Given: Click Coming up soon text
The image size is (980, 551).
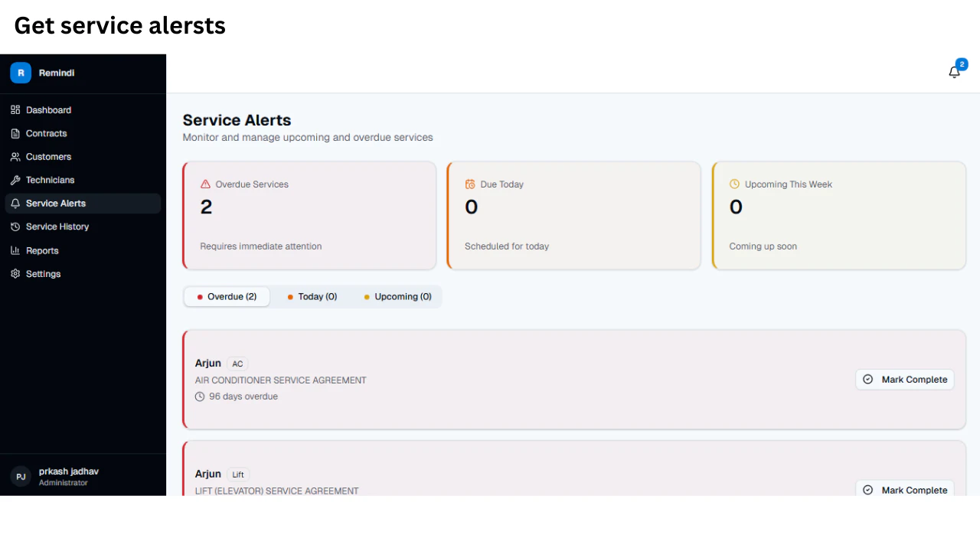Looking at the screenshot, I should click(x=763, y=246).
